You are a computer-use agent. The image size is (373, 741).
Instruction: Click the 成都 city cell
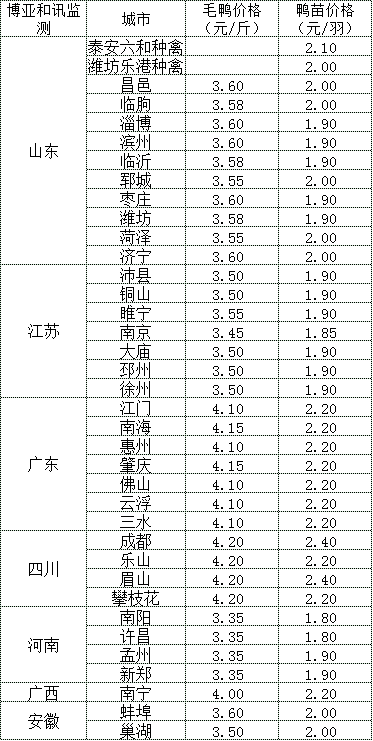135,541
